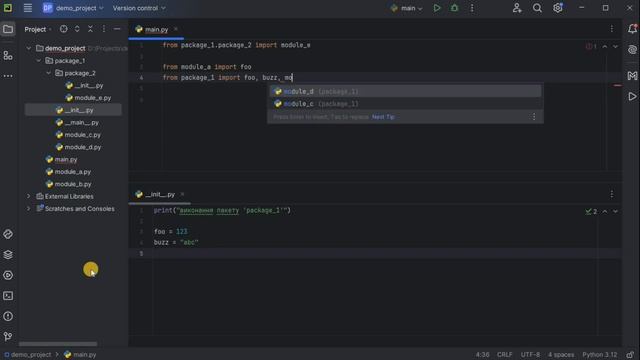Open demo_project project dropdown
640x360 pixels.
tap(73, 8)
